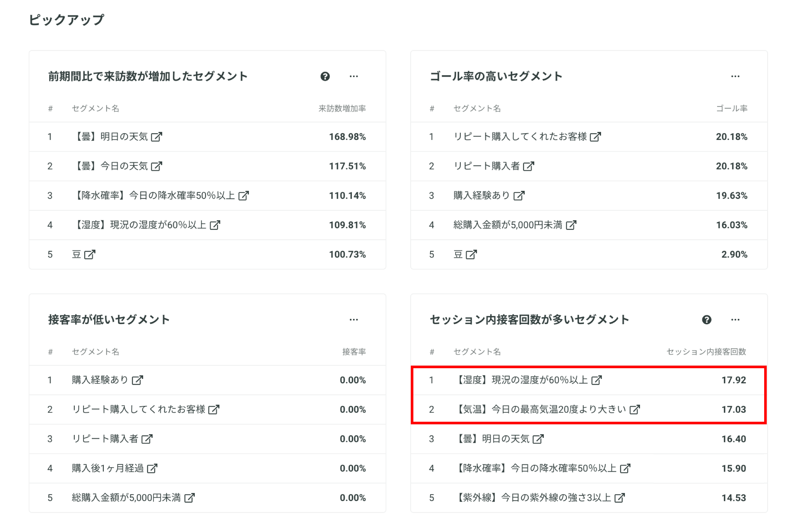Select segment 購入後1ヶ月経過

pyautogui.click(x=108, y=468)
